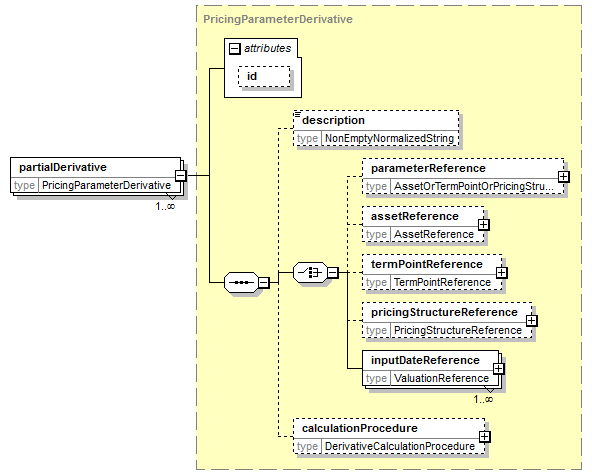Collapse the attributes box minus icon
Viewport: 592px width, 475px height.
pyautogui.click(x=234, y=49)
